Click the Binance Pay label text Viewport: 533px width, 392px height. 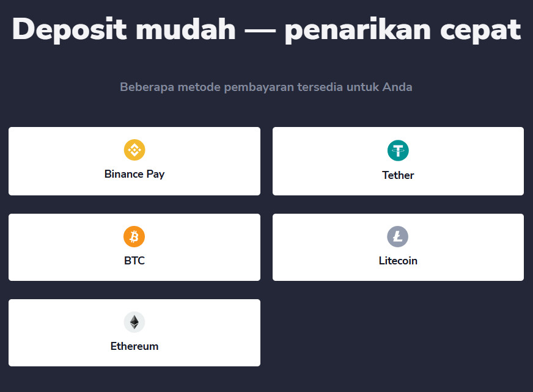(134, 174)
